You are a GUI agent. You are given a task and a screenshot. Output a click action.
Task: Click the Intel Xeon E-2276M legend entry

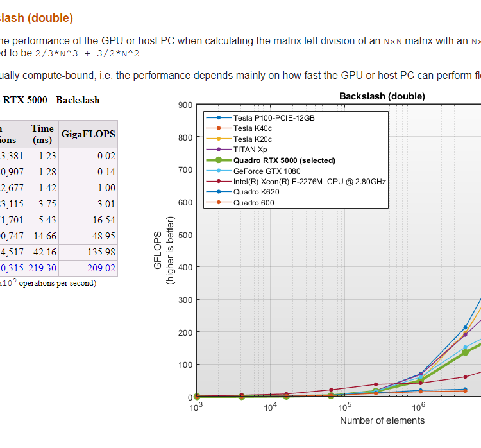[309, 182]
